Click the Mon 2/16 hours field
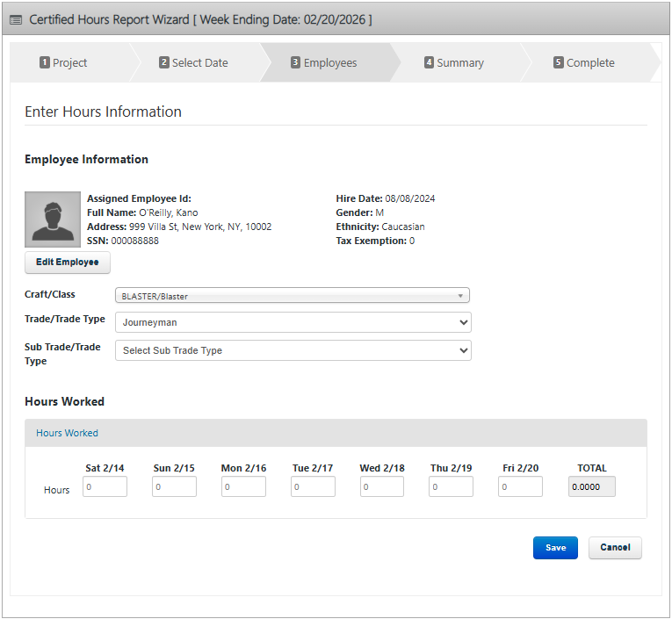The width and height of the screenshot is (672, 619). click(244, 486)
